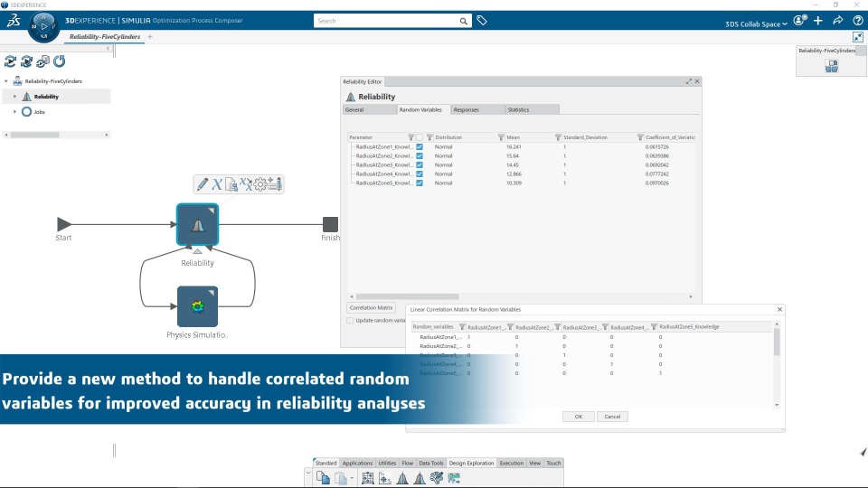Viewport: 868px width, 488px height.
Task: Click the X-to-X mapping icon in node toolbar
Action: tap(246, 184)
